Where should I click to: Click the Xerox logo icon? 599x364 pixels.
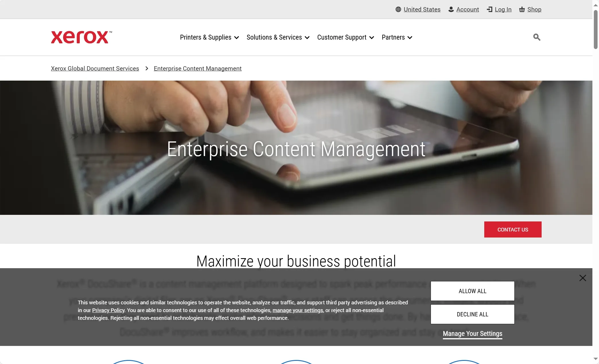tap(81, 37)
